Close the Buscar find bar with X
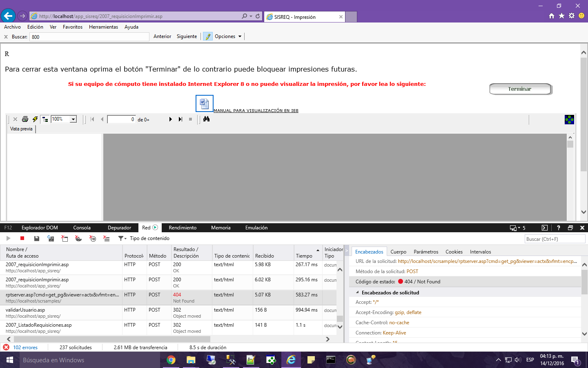 pos(6,37)
